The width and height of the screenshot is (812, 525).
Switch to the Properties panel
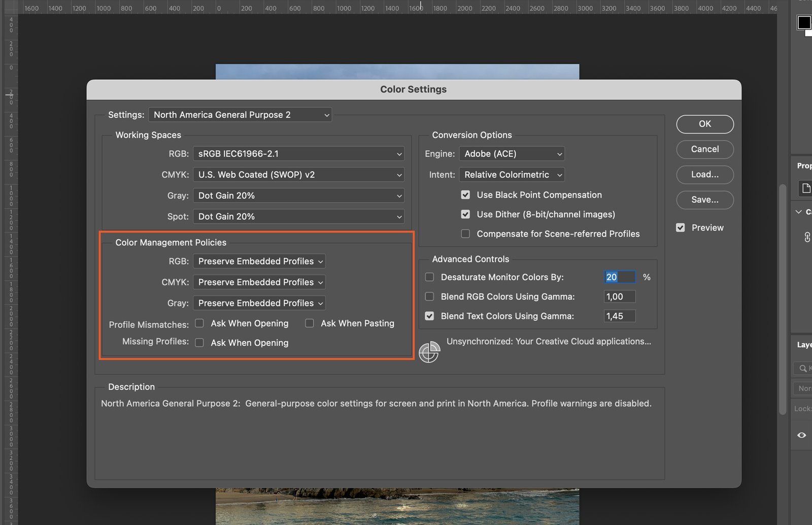pos(804,166)
